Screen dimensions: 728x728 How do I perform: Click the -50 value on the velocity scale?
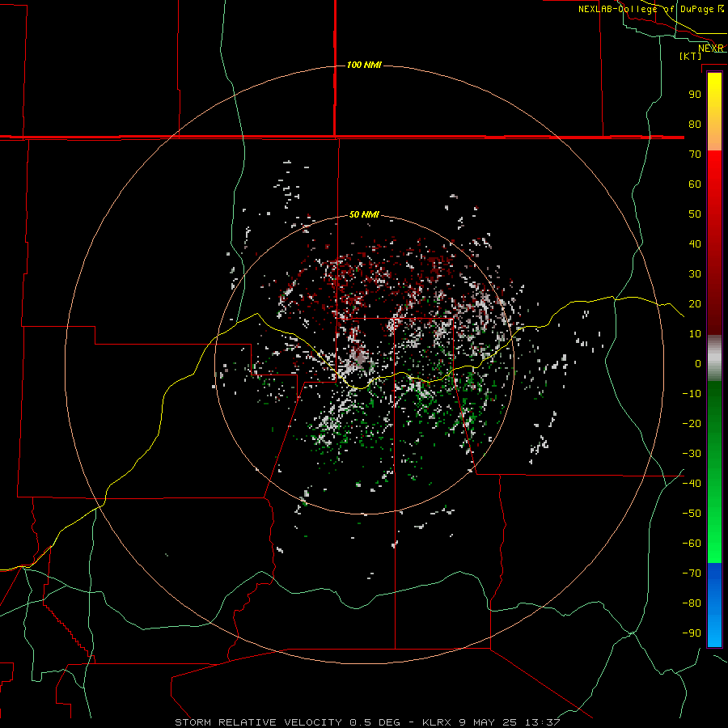coord(692,514)
